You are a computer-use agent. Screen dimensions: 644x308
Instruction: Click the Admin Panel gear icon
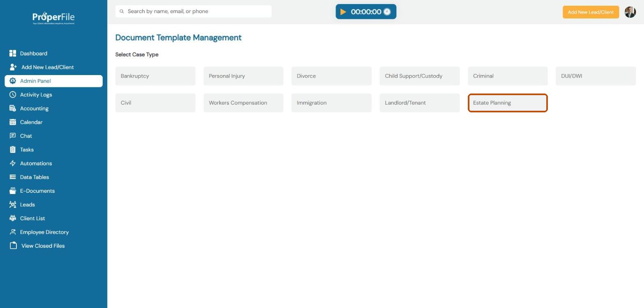[13, 81]
